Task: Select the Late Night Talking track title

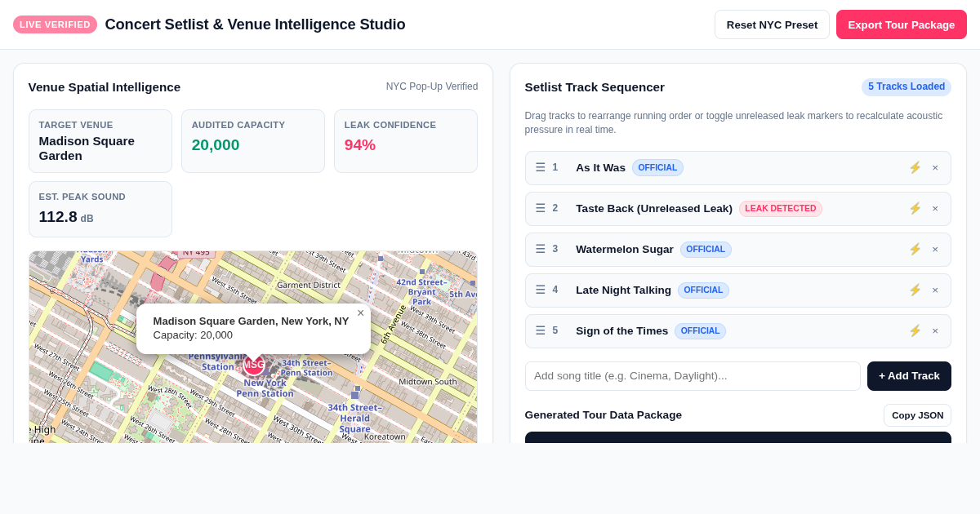Action: click(x=623, y=290)
